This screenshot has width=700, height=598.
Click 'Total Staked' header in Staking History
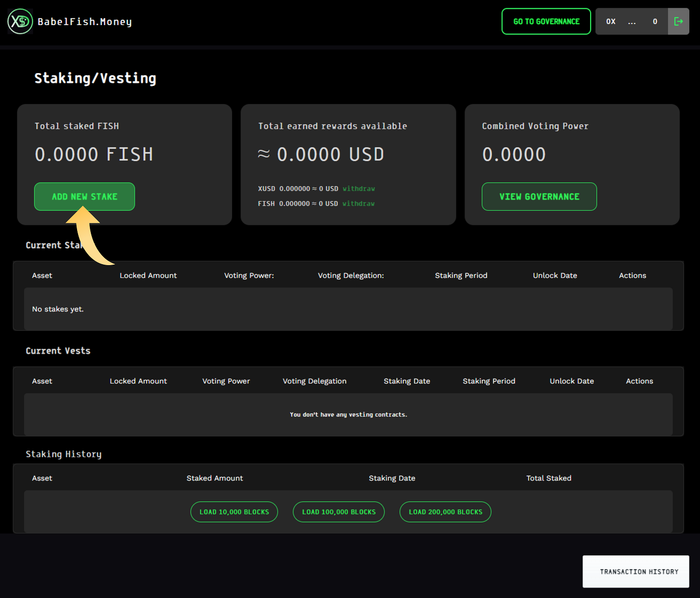pos(549,478)
